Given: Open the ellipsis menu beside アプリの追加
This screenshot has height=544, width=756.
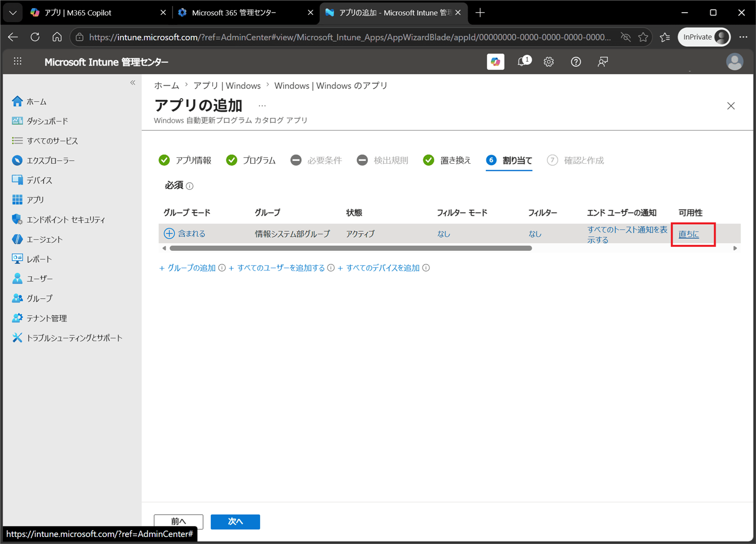Looking at the screenshot, I should [x=262, y=106].
